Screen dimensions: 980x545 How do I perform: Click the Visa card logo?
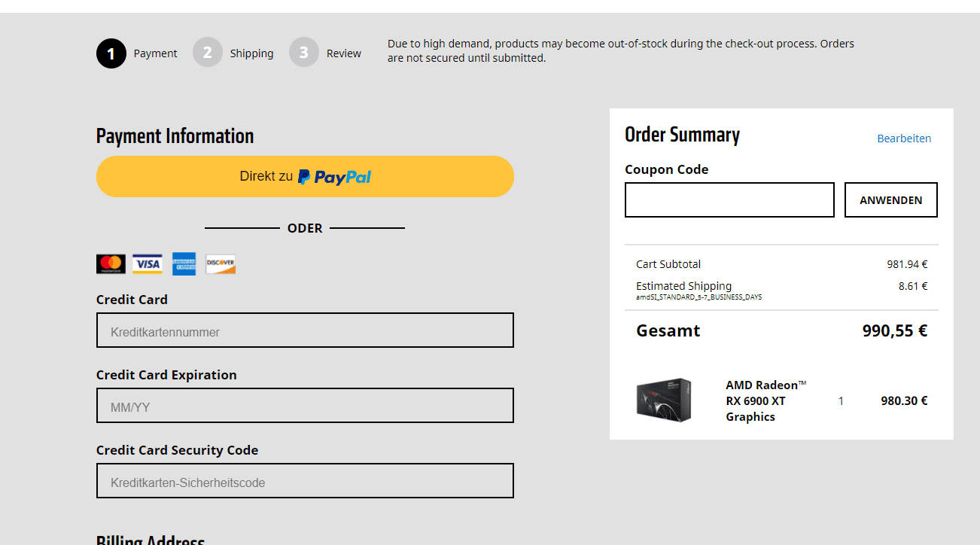click(x=148, y=264)
